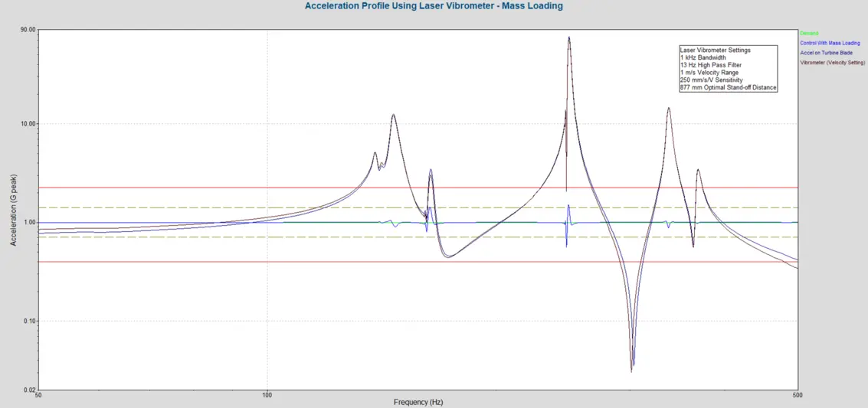Click the 13 Hz High Pass Filter text
The height and width of the screenshot is (408, 868).
[x=710, y=66]
